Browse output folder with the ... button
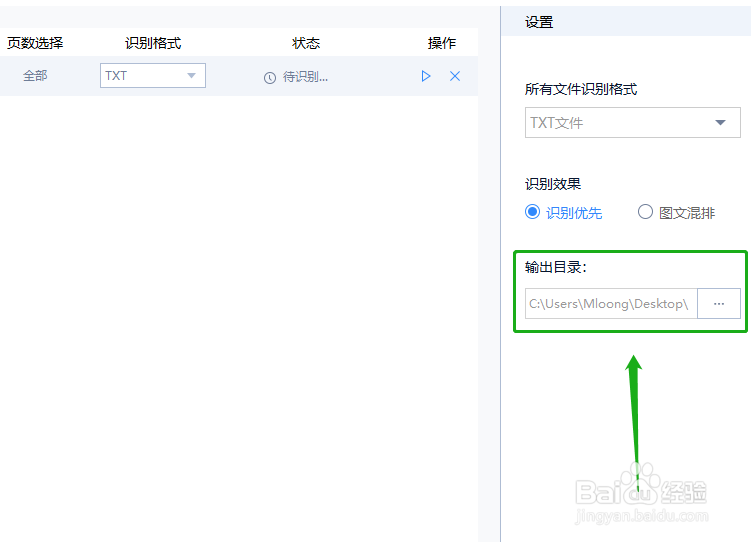Viewport: 751px width, 542px height. pos(719,304)
